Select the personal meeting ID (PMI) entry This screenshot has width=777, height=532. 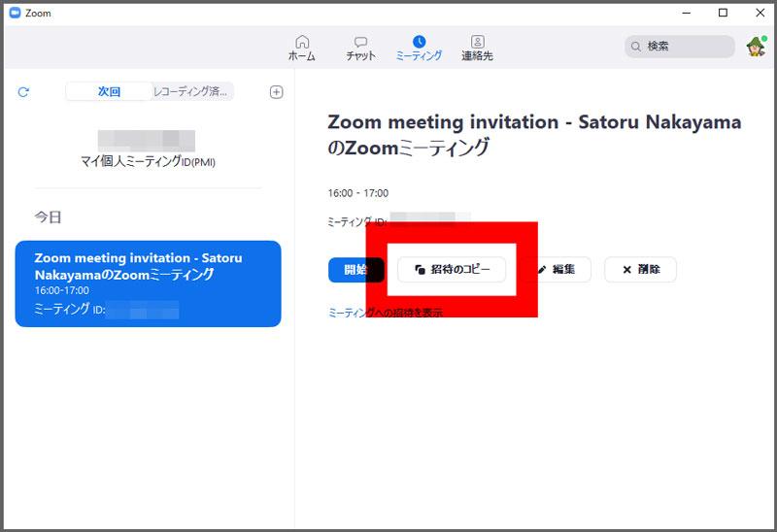pyautogui.click(x=148, y=149)
